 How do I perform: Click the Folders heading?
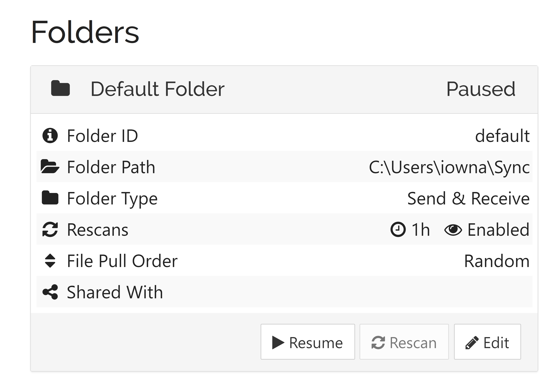coord(85,32)
